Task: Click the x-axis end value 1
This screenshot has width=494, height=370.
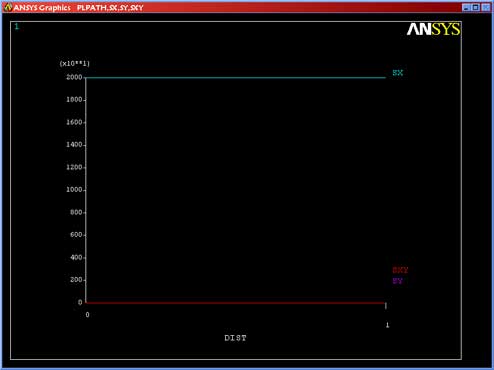Action: coord(387,325)
